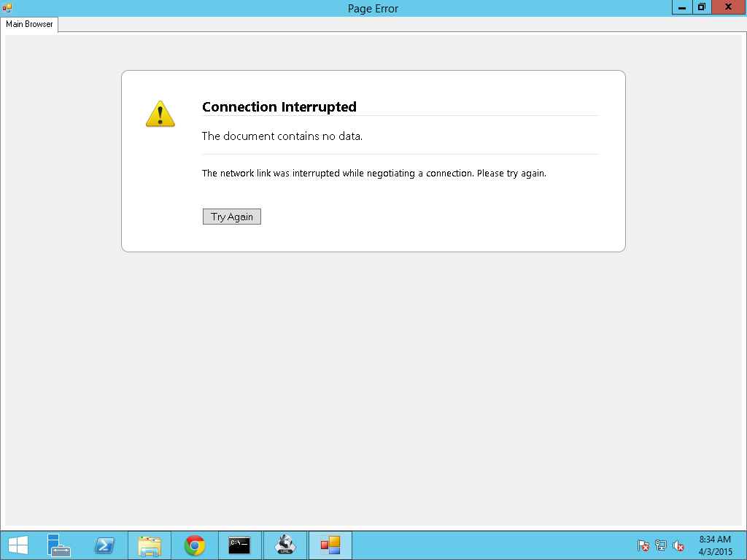
Task: Open network status tray icon
Action: 660,545
